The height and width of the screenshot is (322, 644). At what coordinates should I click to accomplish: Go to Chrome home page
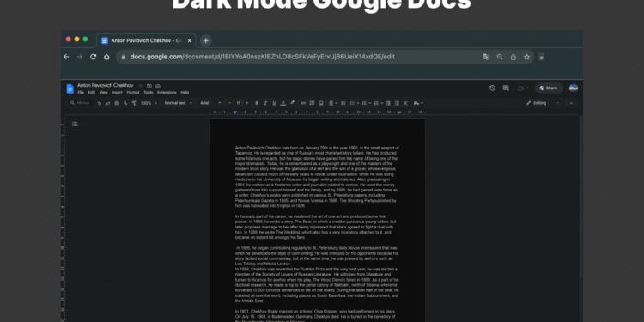(x=106, y=57)
